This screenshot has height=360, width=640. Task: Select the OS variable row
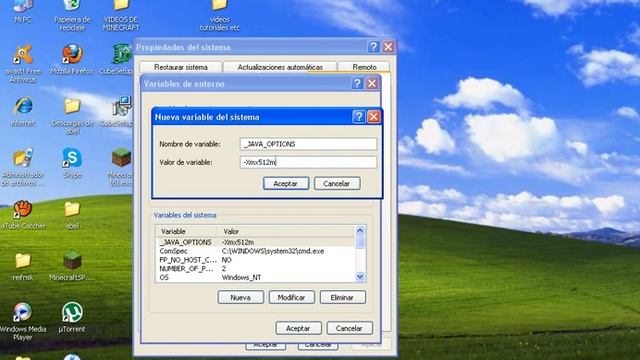point(256,278)
